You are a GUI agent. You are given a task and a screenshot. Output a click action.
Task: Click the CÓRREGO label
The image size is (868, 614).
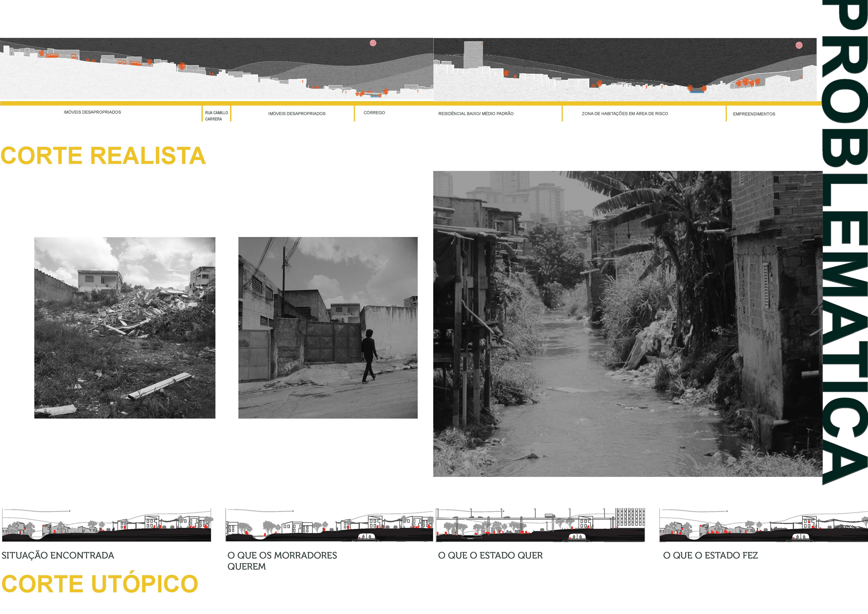pyautogui.click(x=374, y=113)
